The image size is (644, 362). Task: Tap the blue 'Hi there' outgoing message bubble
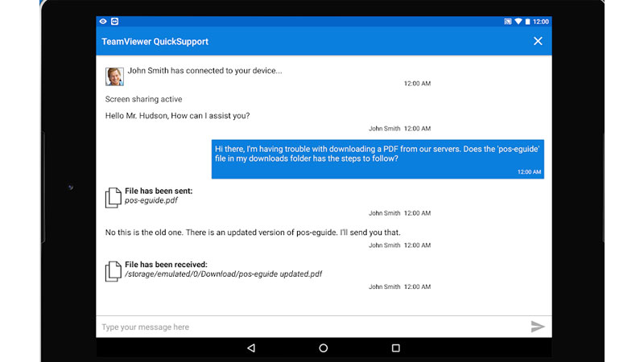coord(378,158)
